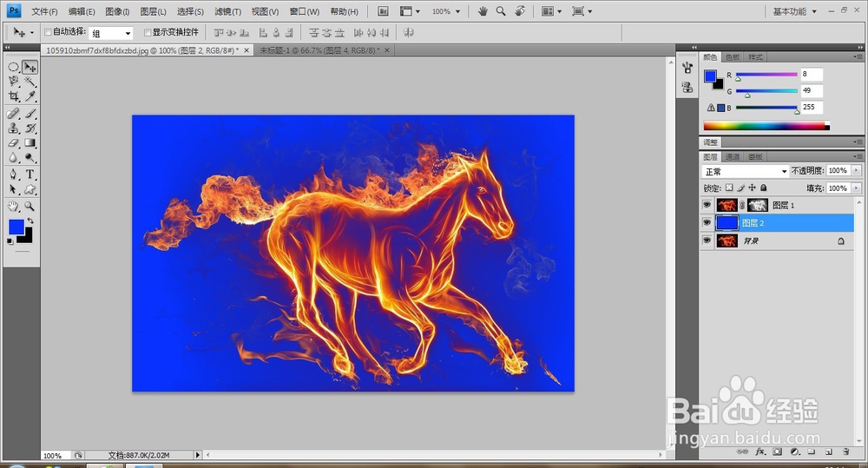Open the fx layer style menu
The height and width of the screenshot is (468, 868).
(760, 452)
